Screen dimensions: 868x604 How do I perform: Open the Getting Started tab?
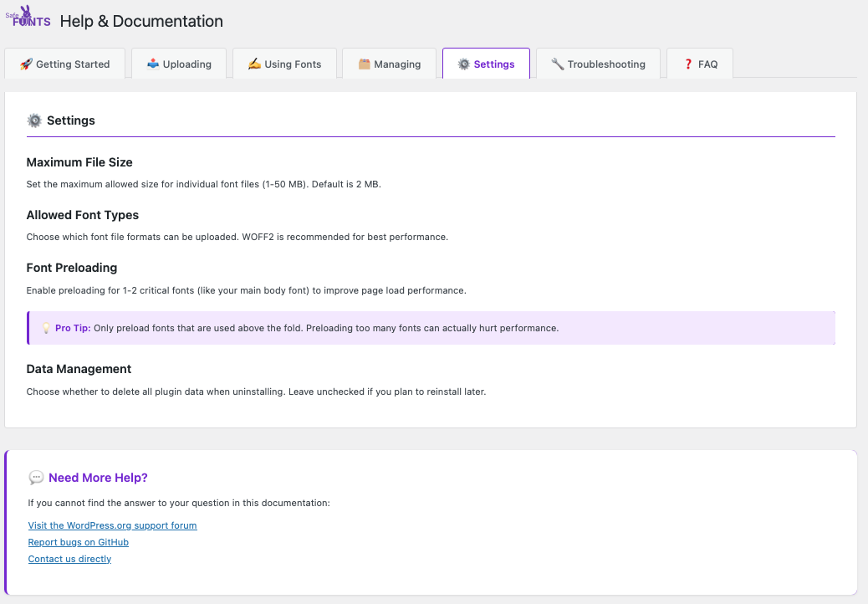65,64
